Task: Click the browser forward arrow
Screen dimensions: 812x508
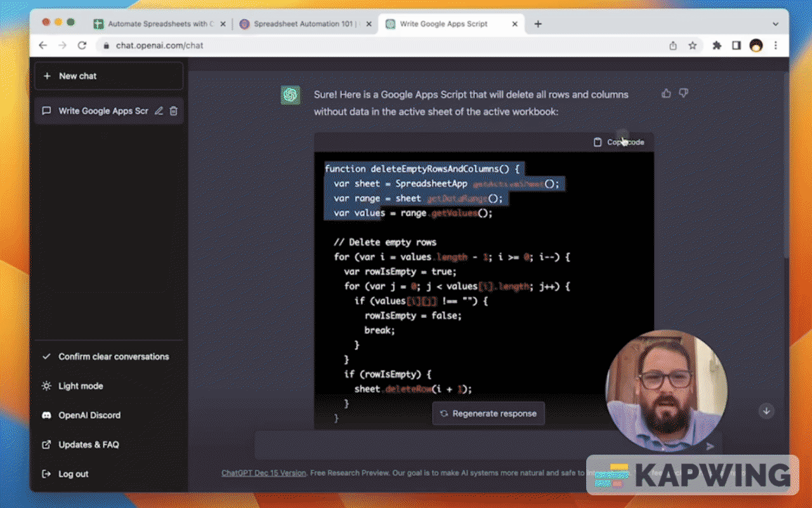Action: click(62, 46)
